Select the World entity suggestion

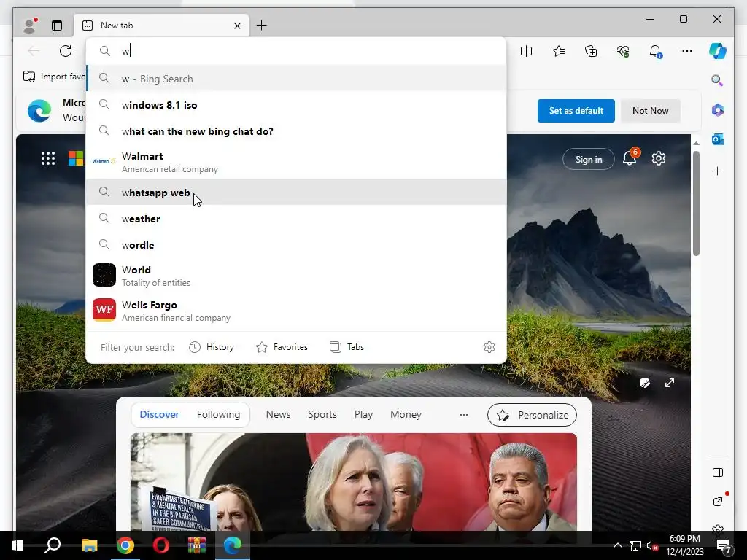(x=296, y=275)
